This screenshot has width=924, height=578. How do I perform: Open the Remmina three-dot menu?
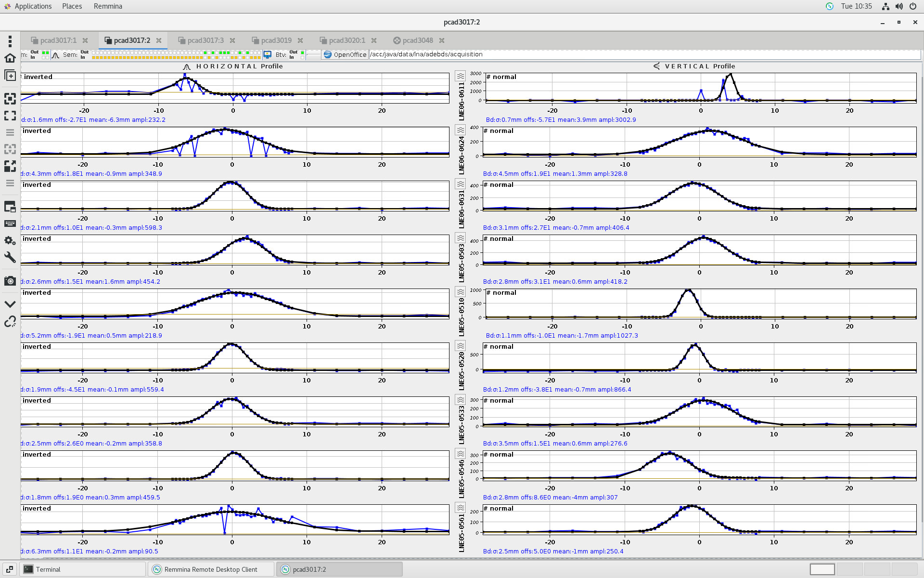point(10,41)
